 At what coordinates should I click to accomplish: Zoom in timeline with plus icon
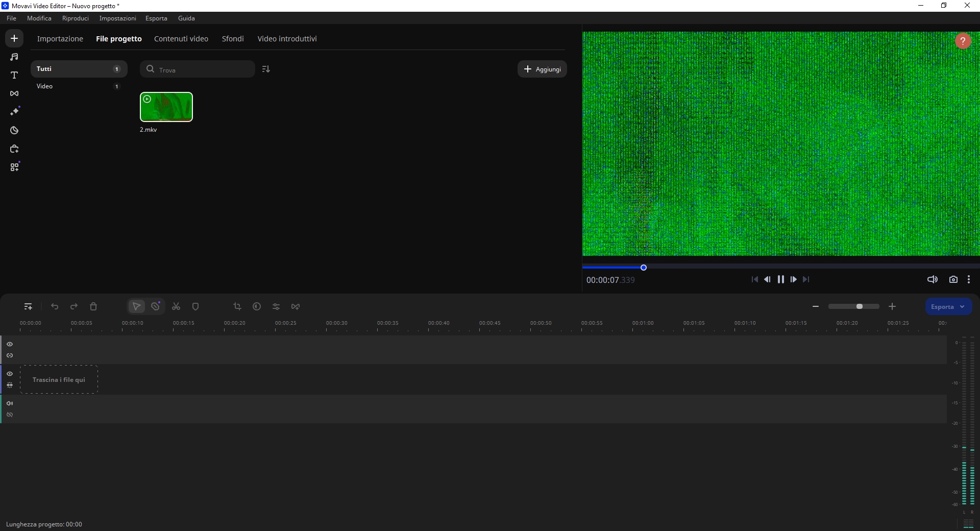click(x=892, y=306)
